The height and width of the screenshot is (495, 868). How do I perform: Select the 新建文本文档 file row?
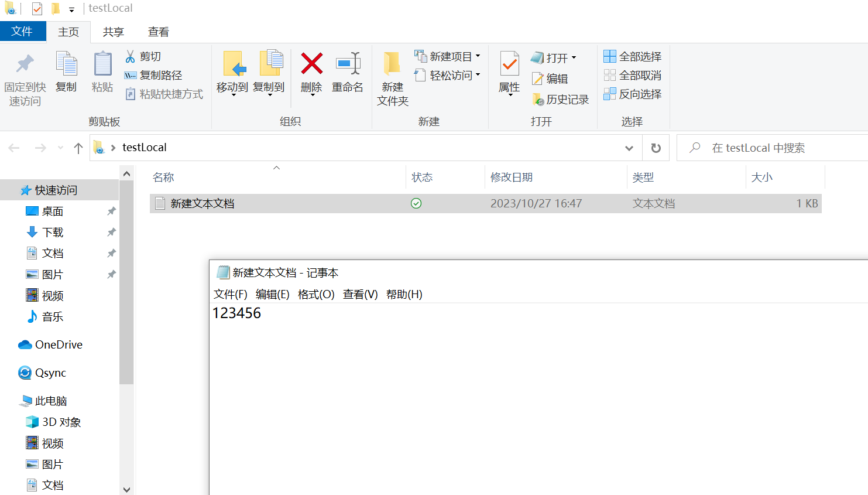[486, 203]
